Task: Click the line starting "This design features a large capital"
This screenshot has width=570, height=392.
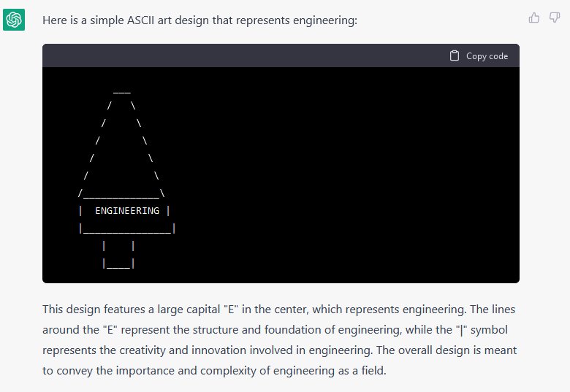Action: (x=279, y=310)
